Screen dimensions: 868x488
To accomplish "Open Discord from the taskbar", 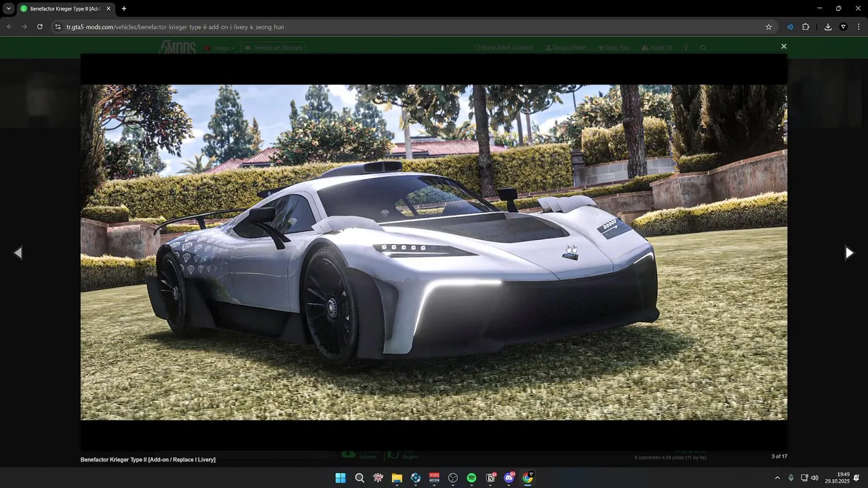I will tap(509, 478).
